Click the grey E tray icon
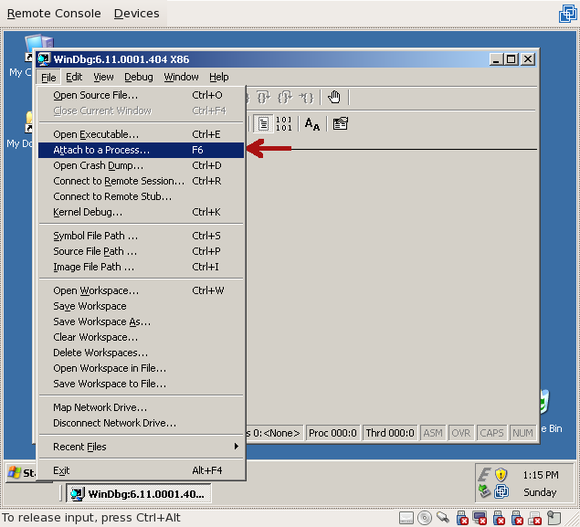Screen dimensions: 580x527 (x=484, y=474)
